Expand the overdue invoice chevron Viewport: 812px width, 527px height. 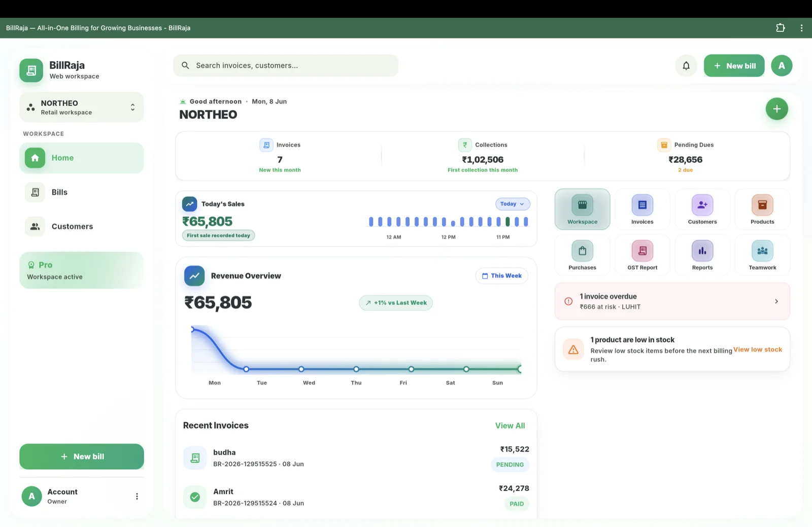tap(776, 301)
